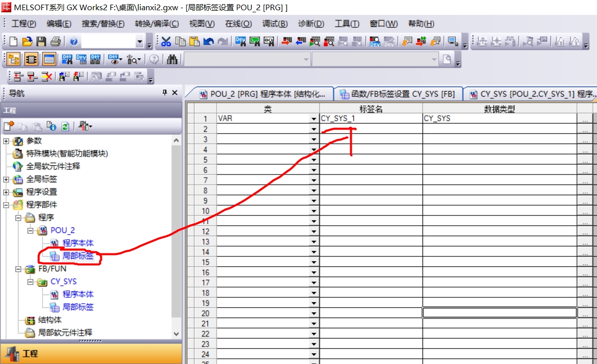The image size is (597, 364).
Task: Click the Undo arrow icon
Action: click(x=208, y=41)
